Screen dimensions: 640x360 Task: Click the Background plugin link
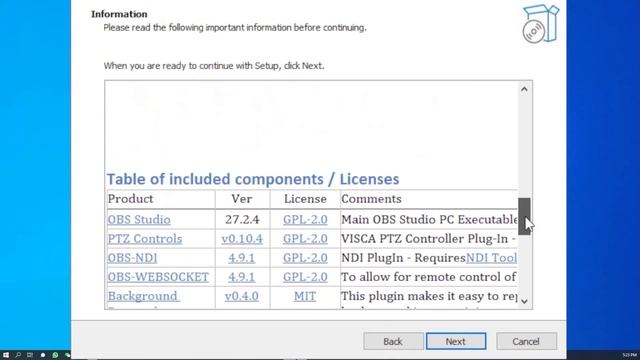click(x=144, y=296)
